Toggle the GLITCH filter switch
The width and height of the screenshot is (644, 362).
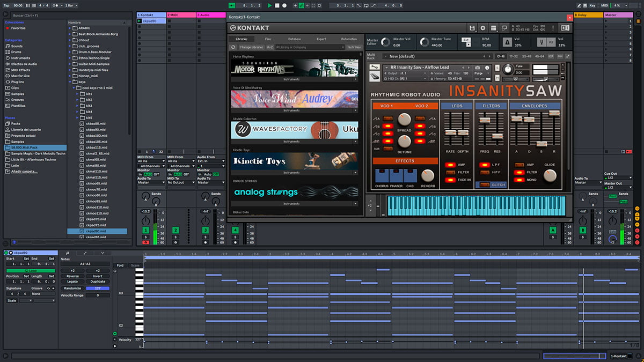click(x=485, y=185)
